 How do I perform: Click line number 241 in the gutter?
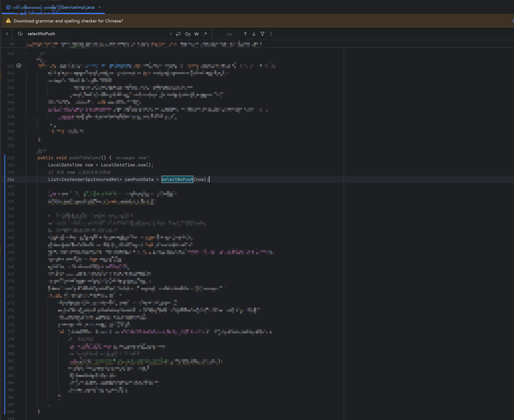click(11, 66)
